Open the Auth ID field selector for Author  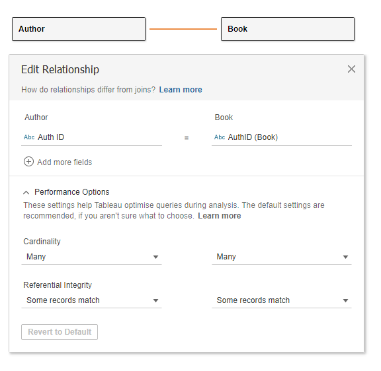click(91, 137)
